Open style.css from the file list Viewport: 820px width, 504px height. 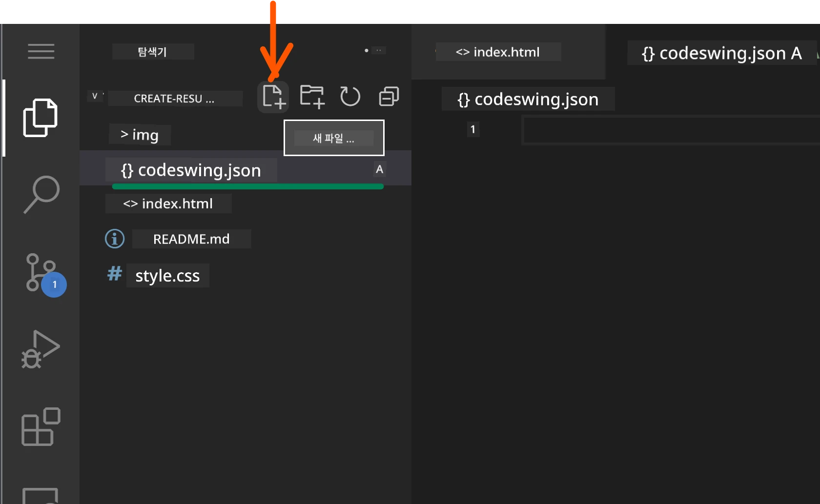[x=167, y=276]
